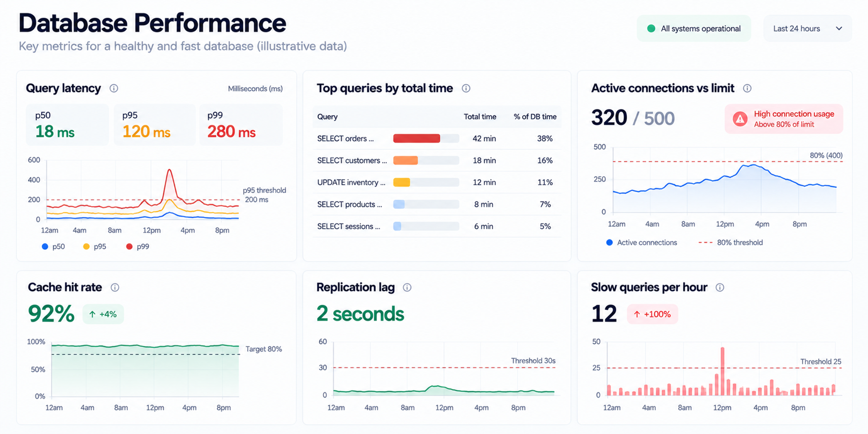The image size is (868, 434).
Task: Click the 320 active connections value
Action: (609, 118)
